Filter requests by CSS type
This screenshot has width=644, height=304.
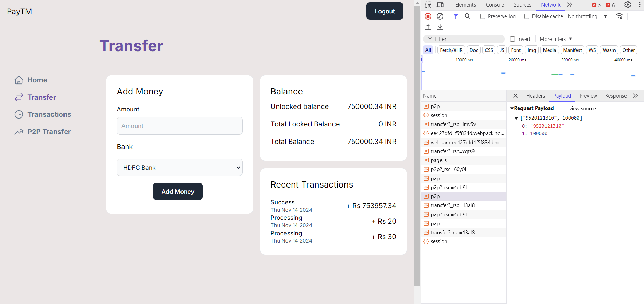489,50
